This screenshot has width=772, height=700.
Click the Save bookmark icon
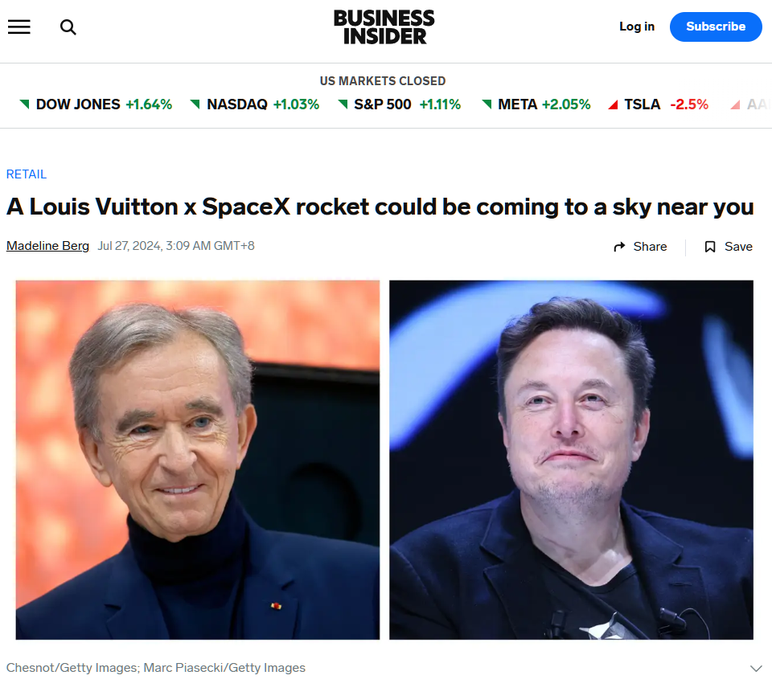(710, 247)
